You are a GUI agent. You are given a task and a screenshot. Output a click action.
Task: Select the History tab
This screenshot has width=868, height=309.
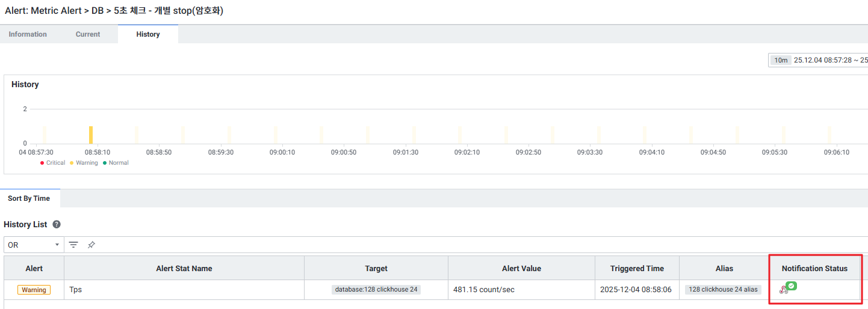(148, 34)
